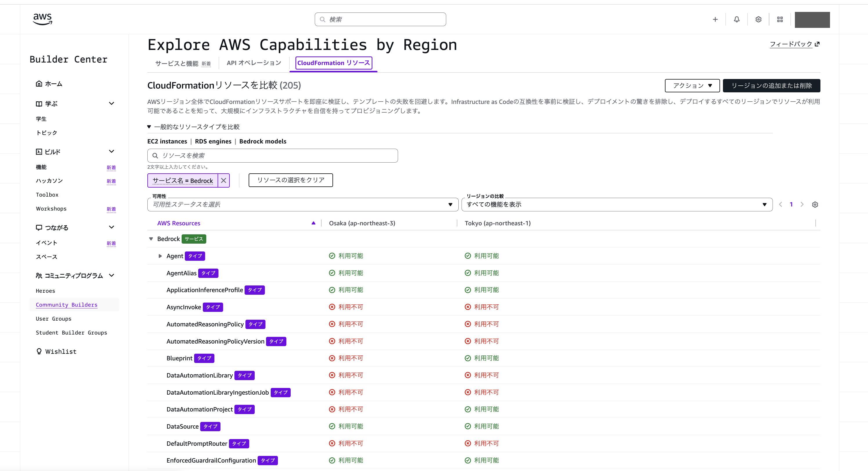Click the Build terminal icon
The image size is (868, 471).
pyautogui.click(x=39, y=152)
